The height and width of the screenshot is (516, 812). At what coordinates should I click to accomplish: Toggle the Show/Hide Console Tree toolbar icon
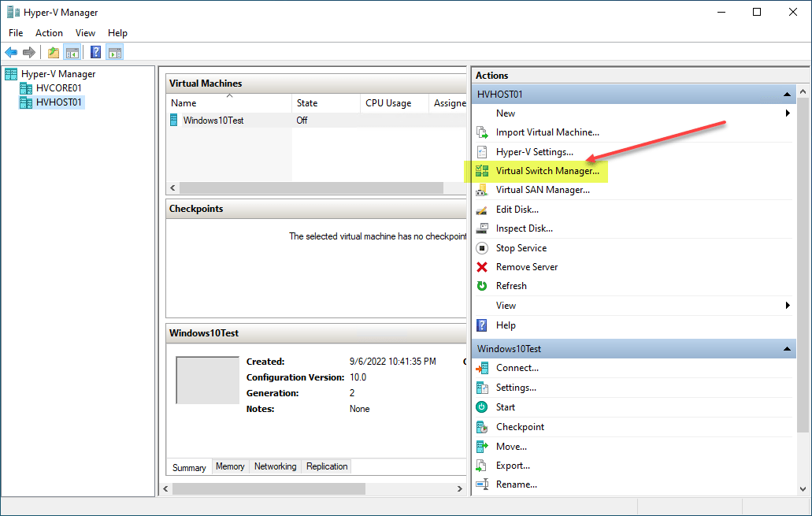(72, 52)
